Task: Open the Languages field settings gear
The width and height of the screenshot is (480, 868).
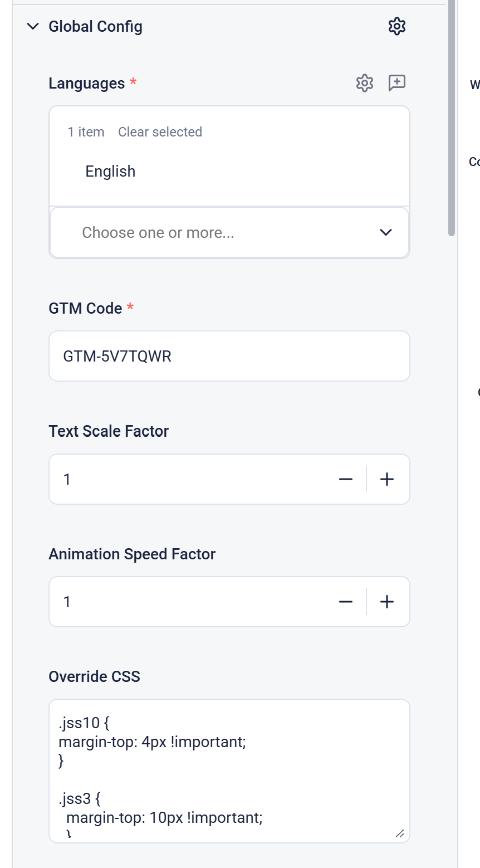Action: coord(364,83)
